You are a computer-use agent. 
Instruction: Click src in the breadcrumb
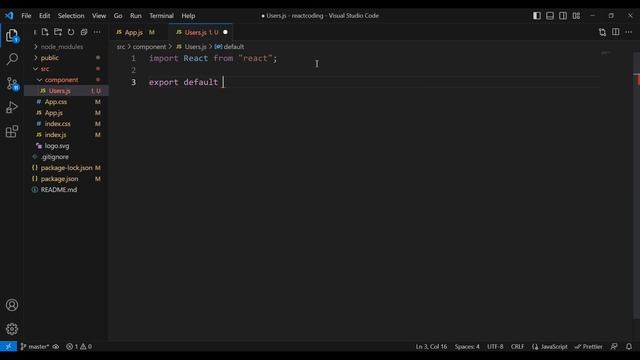[121, 47]
